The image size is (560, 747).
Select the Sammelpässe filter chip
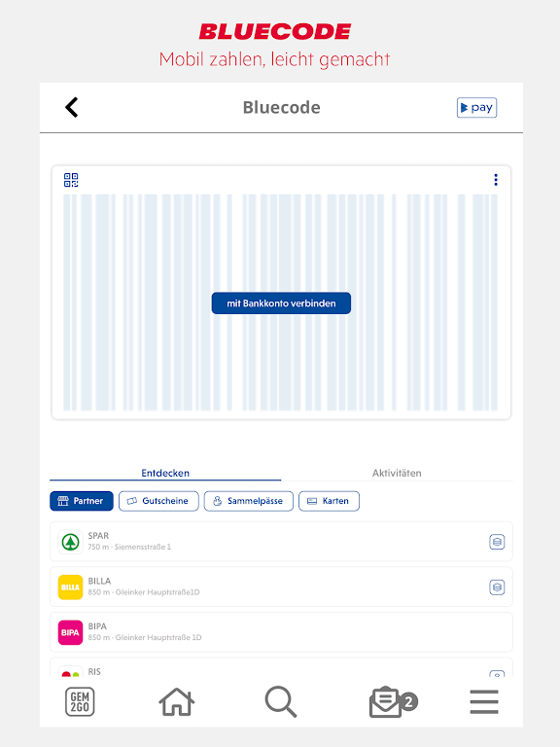tap(249, 501)
